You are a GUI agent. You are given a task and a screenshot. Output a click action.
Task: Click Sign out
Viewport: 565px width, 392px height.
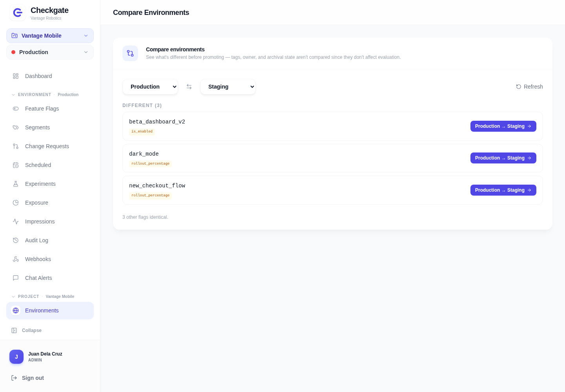click(x=27, y=378)
